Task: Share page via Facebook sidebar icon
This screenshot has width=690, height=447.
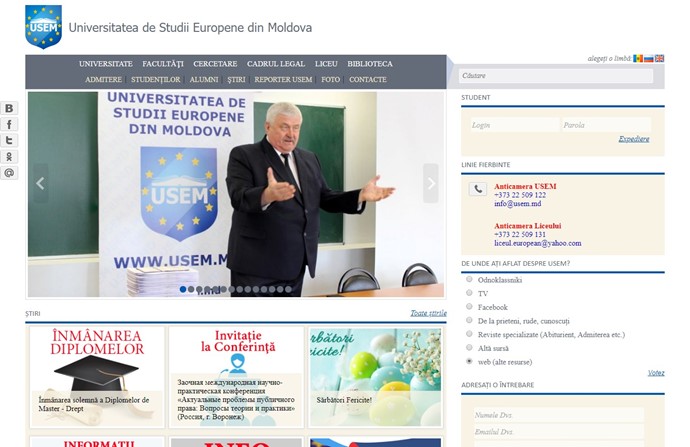Action: pyautogui.click(x=9, y=124)
